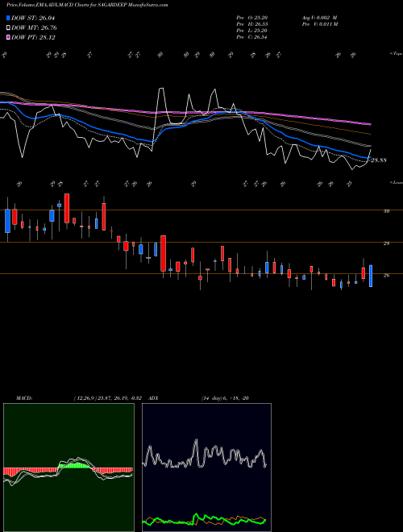The width and height of the screenshot is (403, 532).
Task: Click the thick green line in ADX panel
Action: pos(204,519)
